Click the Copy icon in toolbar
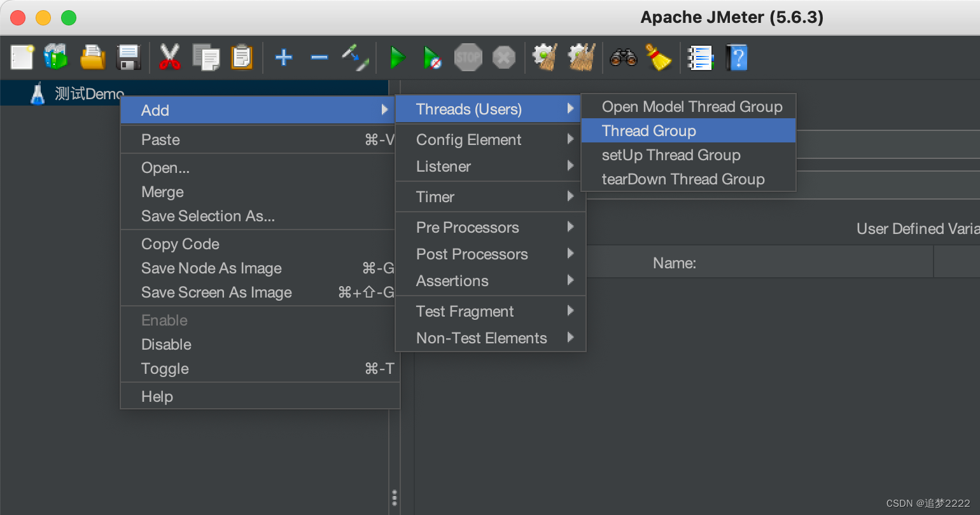Screen dimensions: 980x515 [206, 57]
